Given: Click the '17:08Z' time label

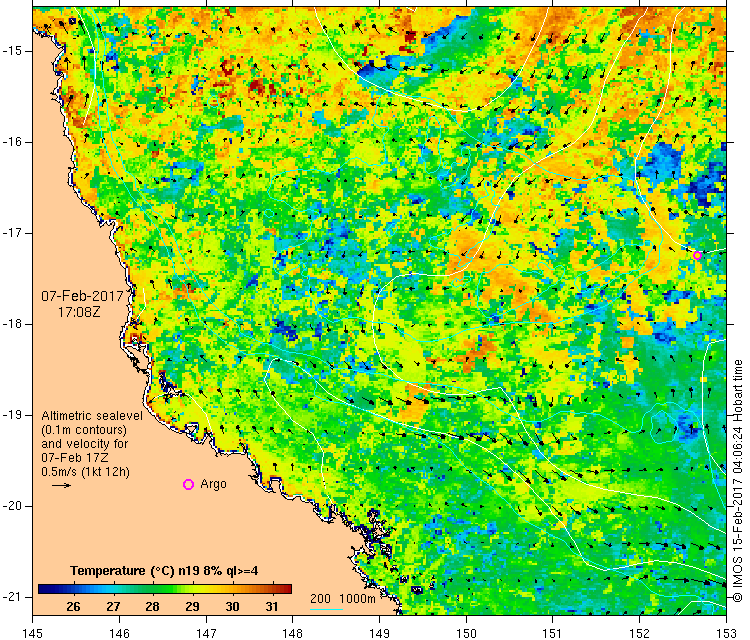Looking at the screenshot, I should point(79,312).
